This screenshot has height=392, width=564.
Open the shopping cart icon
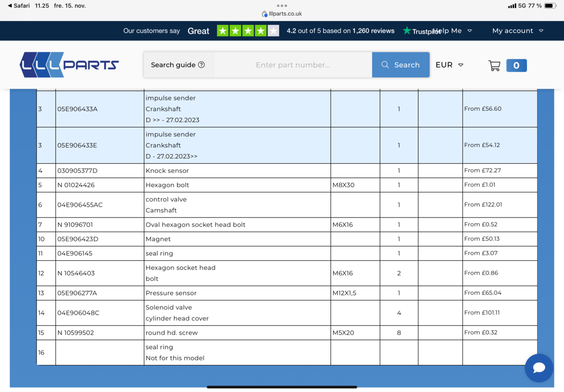[x=494, y=66]
